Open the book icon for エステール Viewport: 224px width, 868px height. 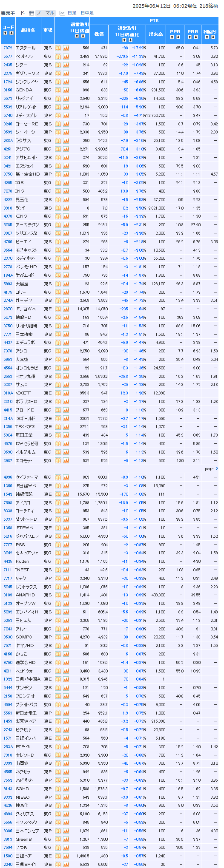pyautogui.click(x=58, y=48)
